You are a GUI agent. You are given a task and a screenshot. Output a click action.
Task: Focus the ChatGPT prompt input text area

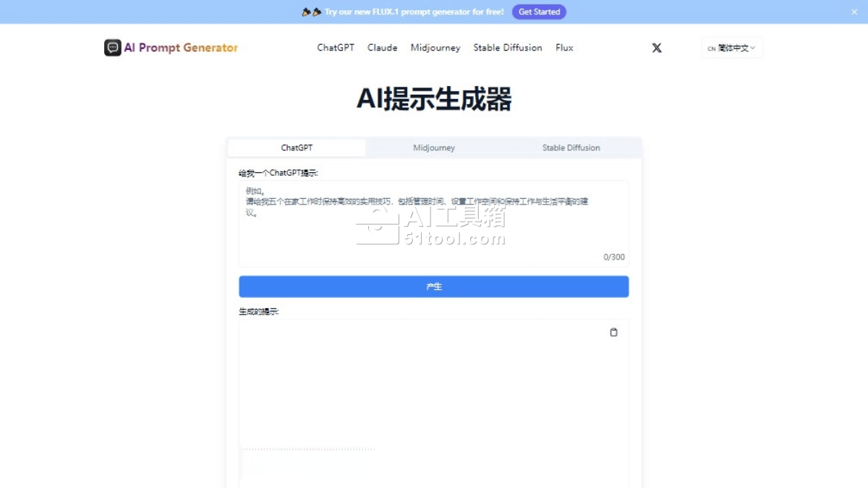(434, 231)
